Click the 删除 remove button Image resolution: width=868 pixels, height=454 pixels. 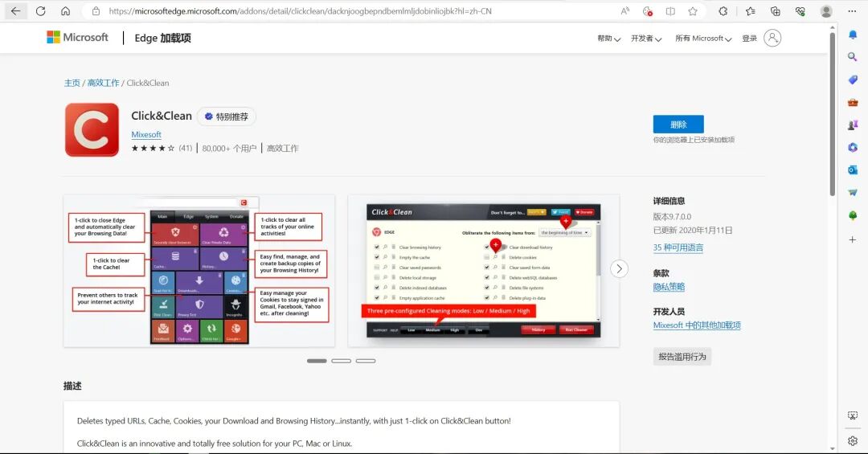[x=678, y=124]
